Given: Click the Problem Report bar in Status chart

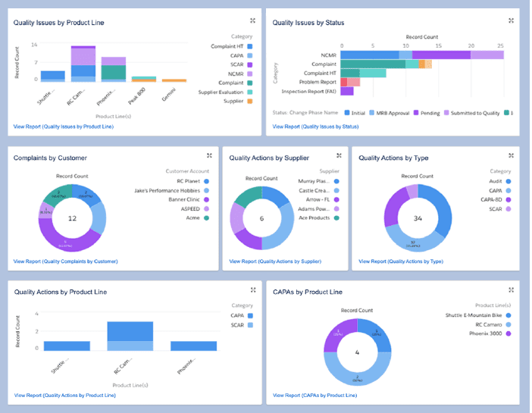Looking at the screenshot, I should 350,82.
